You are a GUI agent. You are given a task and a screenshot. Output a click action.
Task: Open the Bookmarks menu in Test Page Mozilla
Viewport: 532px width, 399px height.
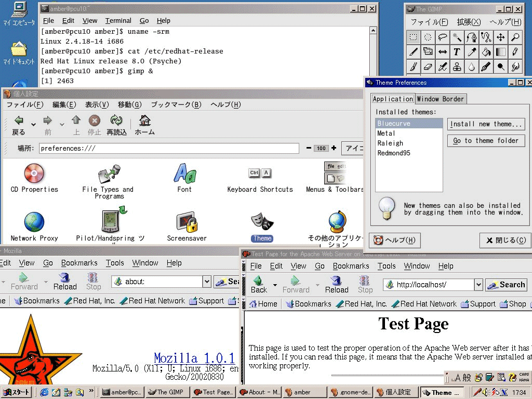pos(351,266)
